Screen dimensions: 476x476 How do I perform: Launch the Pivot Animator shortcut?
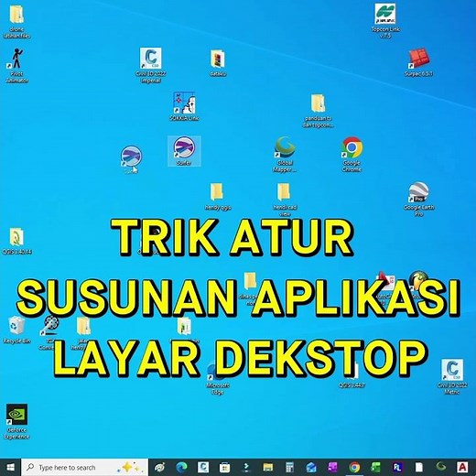point(16,65)
